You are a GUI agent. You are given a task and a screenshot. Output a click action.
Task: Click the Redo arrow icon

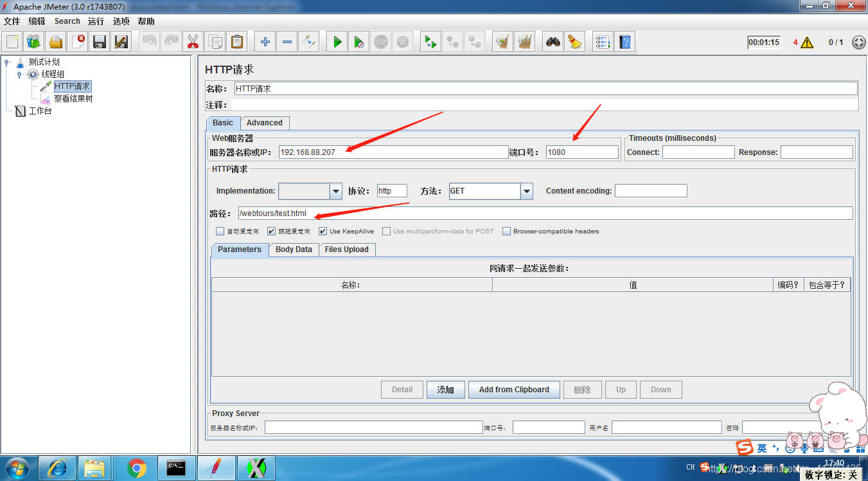pos(172,42)
